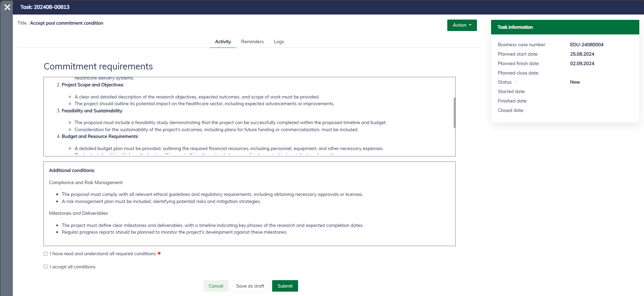The height and width of the screenshot is (296, 644).
Task: Tick the 'I accept all conditions' checkbox
Action: pos(45,267)
